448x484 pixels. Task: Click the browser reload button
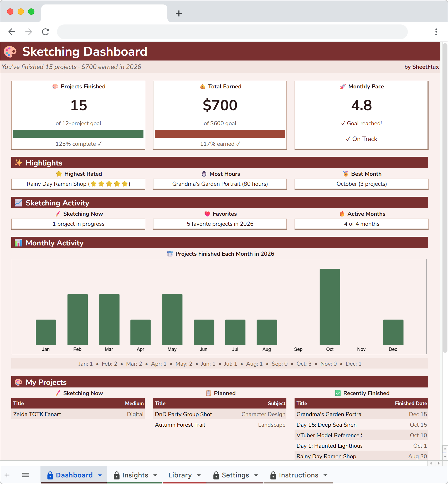[x=45, y=32]
